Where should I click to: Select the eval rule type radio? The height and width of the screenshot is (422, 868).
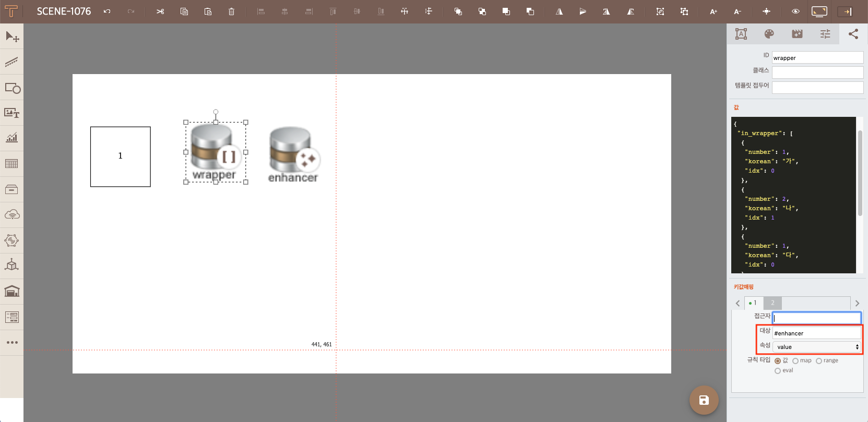[x=778, y=371]
